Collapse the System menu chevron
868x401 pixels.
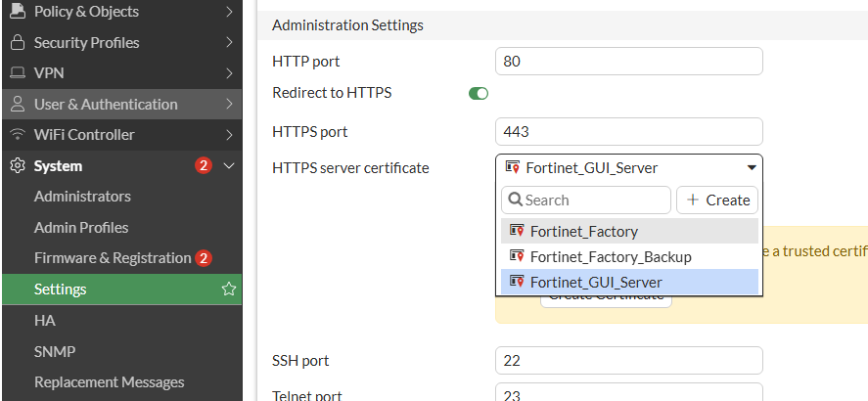(x=229, y=166)
